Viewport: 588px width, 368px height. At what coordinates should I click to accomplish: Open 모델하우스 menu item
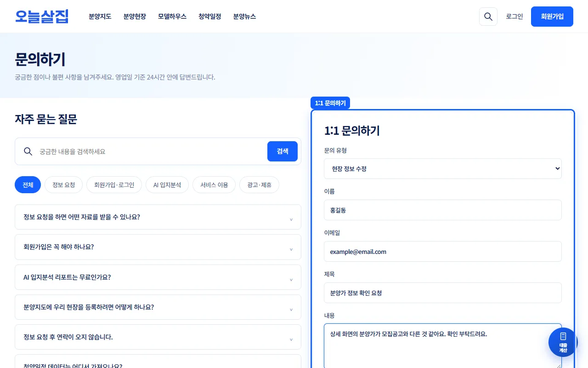coord(172,17)
